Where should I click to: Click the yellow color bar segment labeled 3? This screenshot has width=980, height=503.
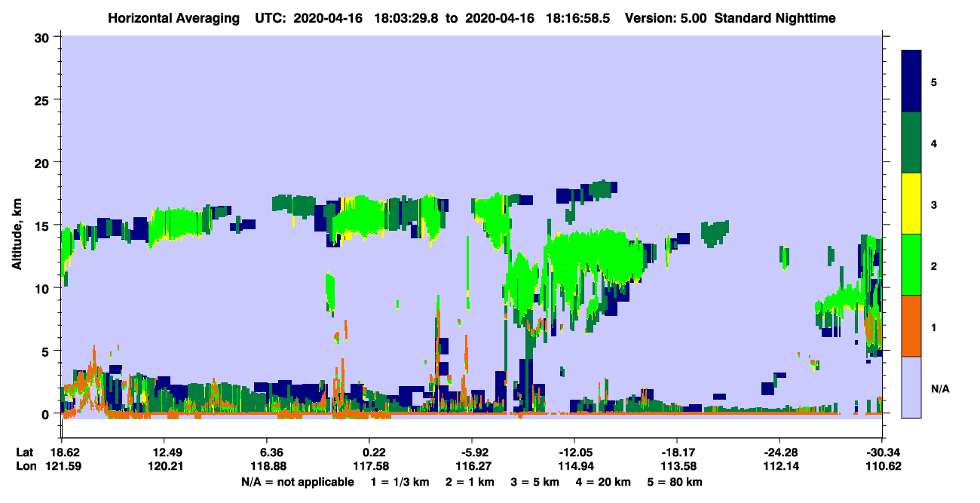coord(911,204)
